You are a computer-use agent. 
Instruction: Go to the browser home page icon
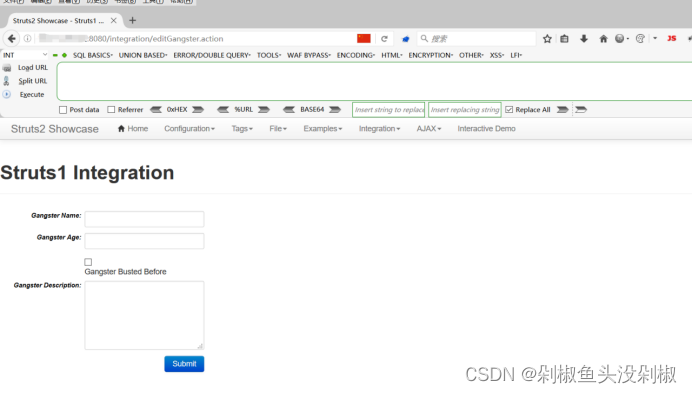tap(603, 39)
